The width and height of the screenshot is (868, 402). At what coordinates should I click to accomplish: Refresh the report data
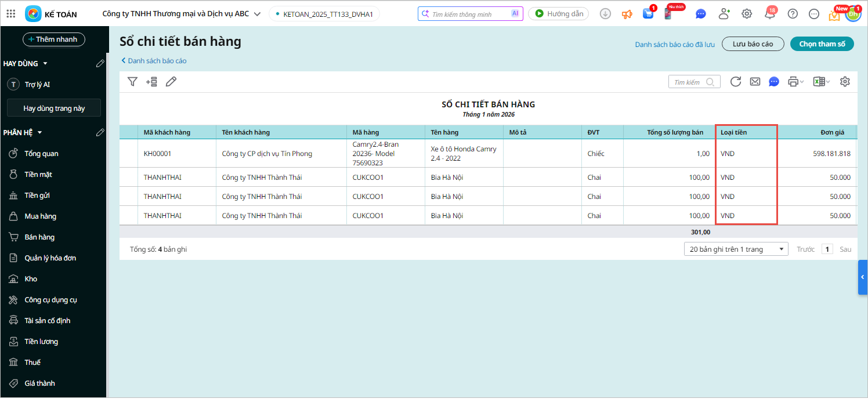pos(735,82)
